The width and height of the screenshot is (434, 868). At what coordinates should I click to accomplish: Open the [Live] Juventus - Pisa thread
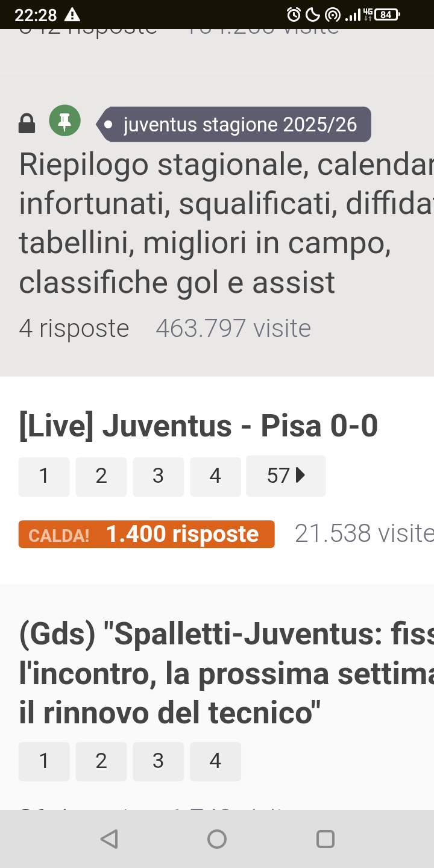tap(198, 426)
